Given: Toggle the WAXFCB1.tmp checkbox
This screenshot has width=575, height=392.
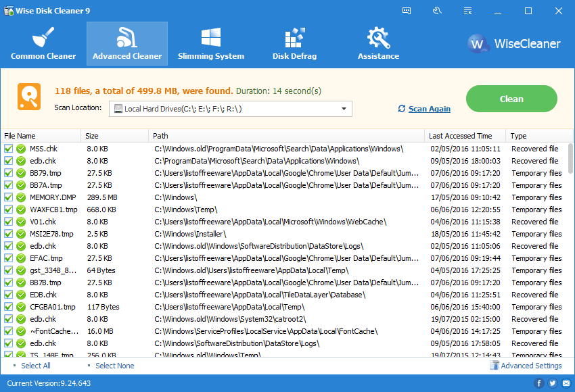Looking at the screenshot, I should pos(8,210).
